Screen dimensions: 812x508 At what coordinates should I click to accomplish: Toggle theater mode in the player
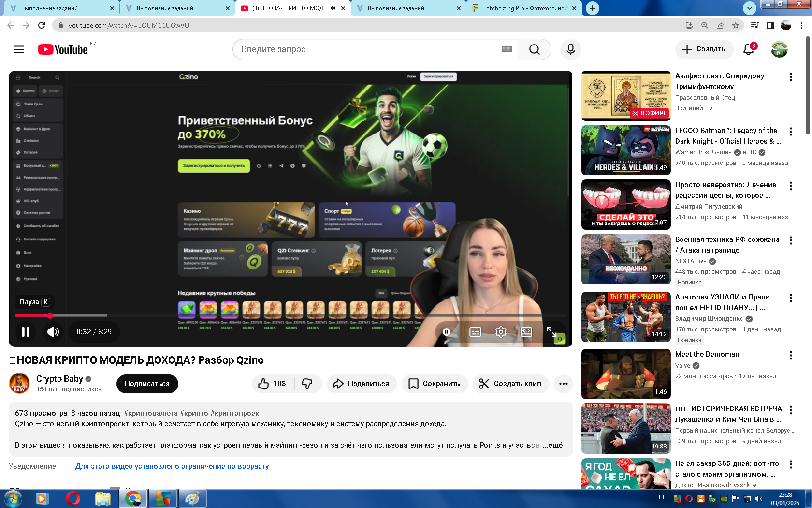click(526, 331)
